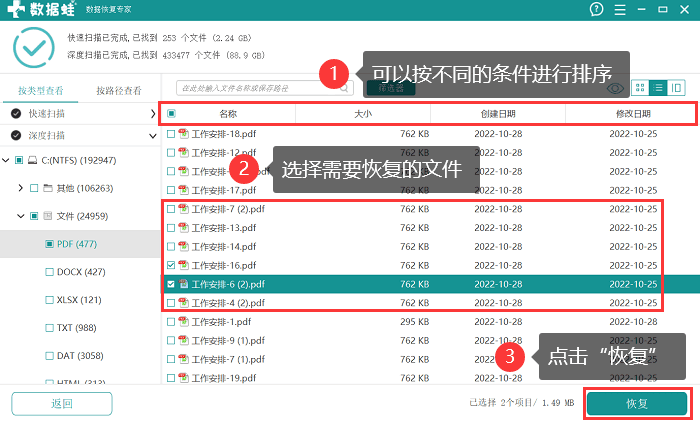Image resolution: width=700 pixels, height=426 pixels.
Task: Click the 295 KB size cell
Action: (414, 322)
